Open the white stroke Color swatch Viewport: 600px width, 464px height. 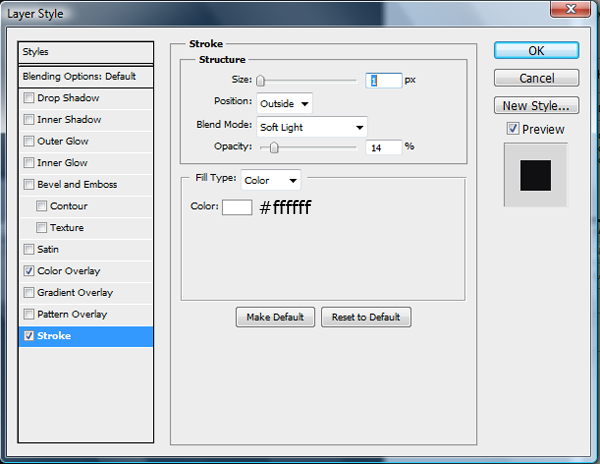click(237, 207)
